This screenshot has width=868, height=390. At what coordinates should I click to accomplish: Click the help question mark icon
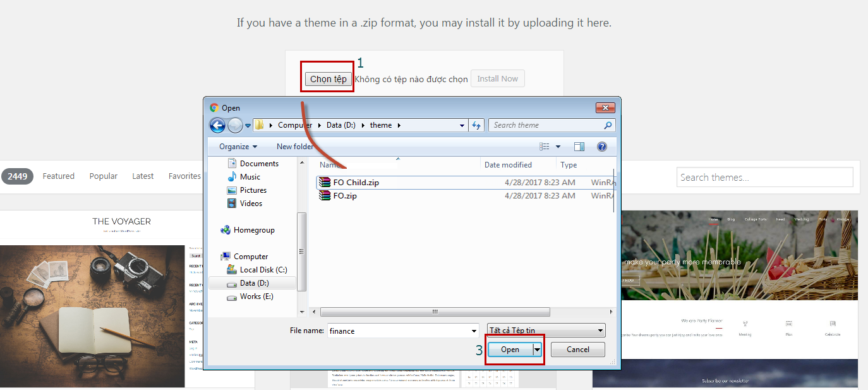click(x=601, y=147)
